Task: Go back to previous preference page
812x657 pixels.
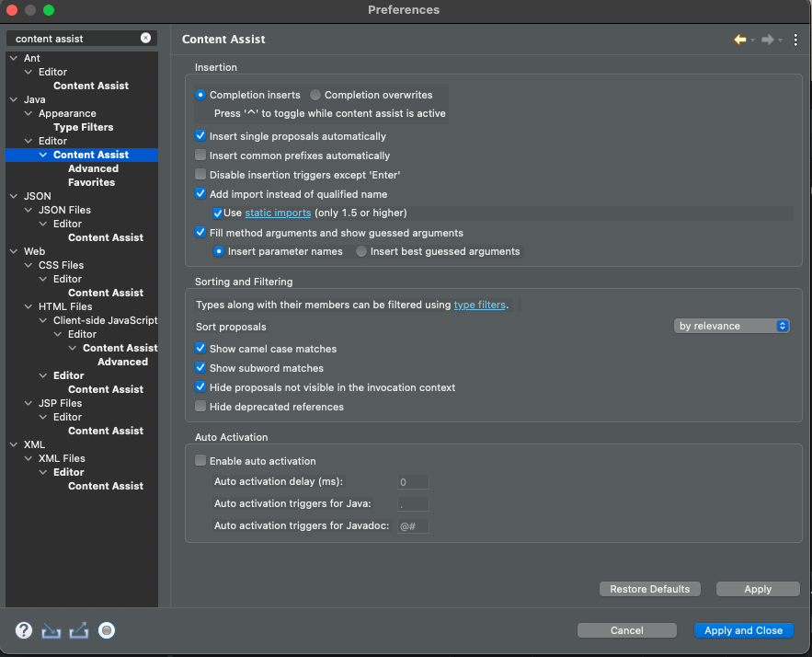Action: click(740, 40)
